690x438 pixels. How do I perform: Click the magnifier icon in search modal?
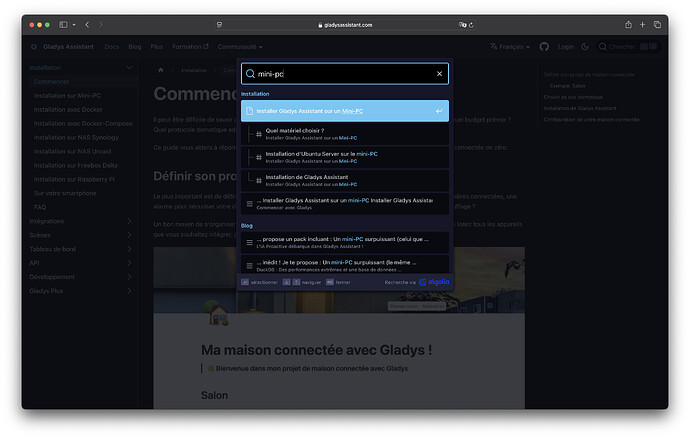(250, 74)
